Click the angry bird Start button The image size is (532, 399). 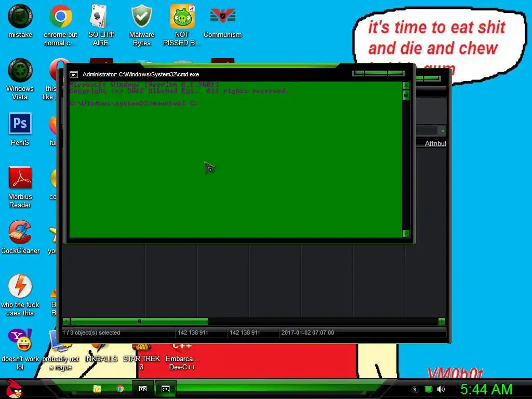(x=15, y=389)
